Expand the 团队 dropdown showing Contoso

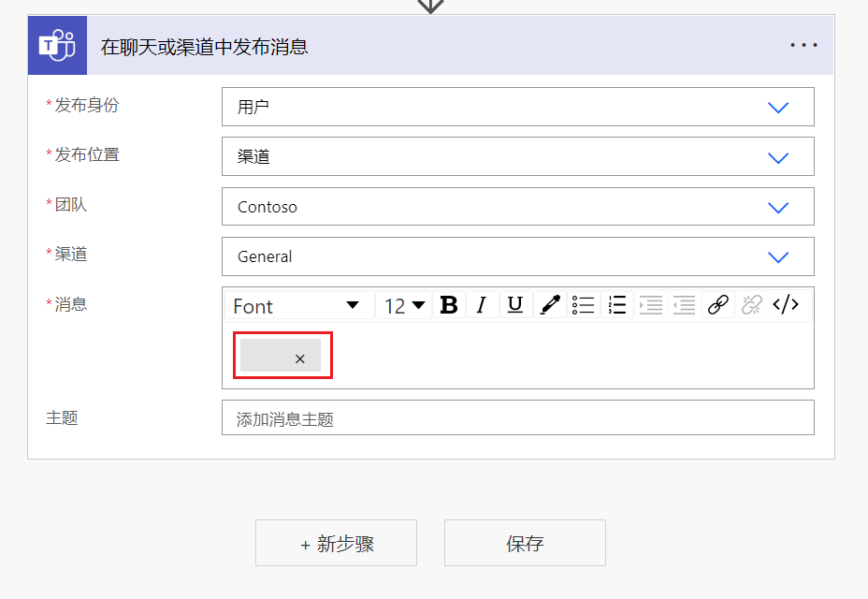point(517,207)
